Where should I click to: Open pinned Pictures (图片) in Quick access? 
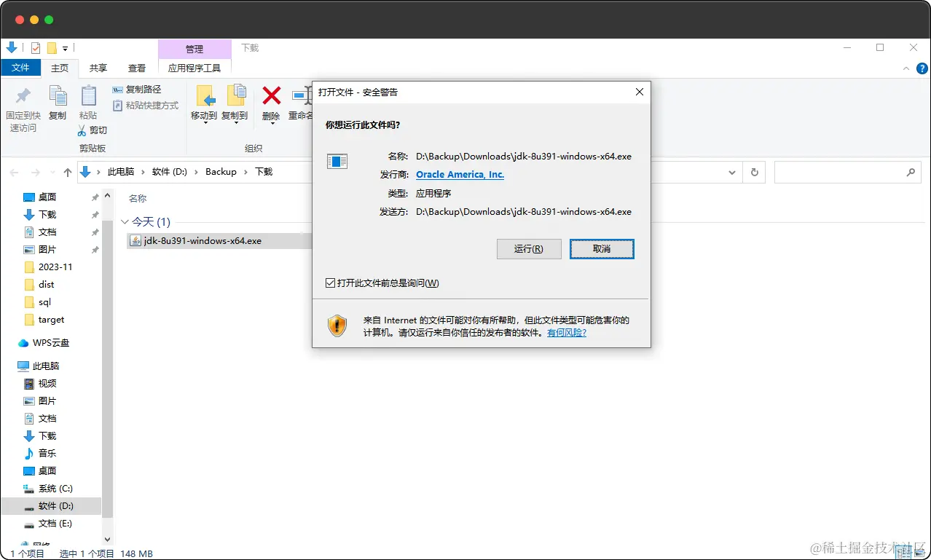pyautogui.click(x=47, y=250)
